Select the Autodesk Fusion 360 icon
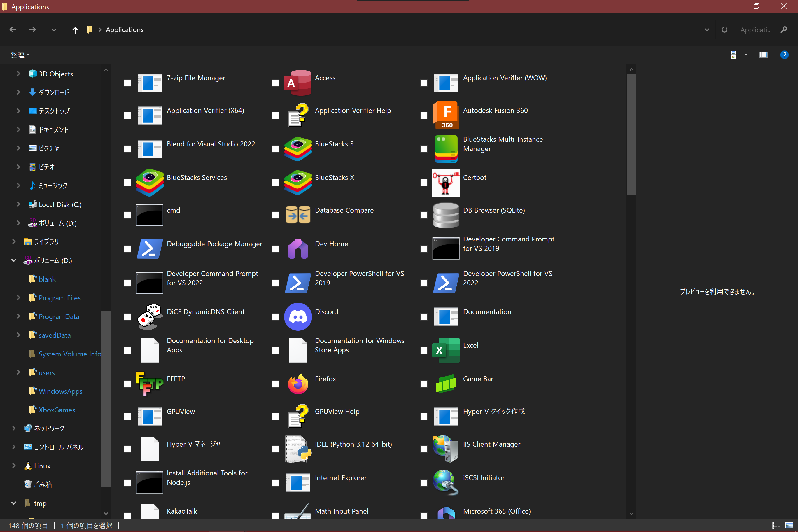This screenshot has width=798, height=532. click(x=446, y=116)
